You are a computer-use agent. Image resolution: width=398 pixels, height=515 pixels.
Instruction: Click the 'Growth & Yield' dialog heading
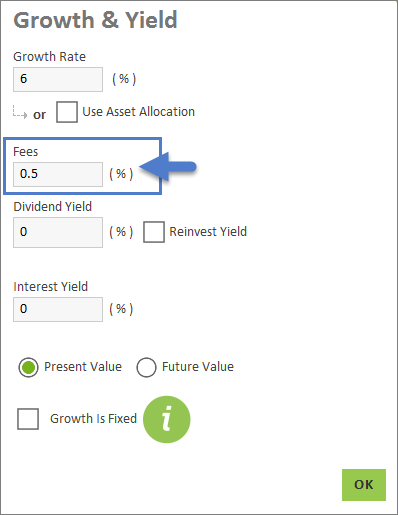pos(95,20)
